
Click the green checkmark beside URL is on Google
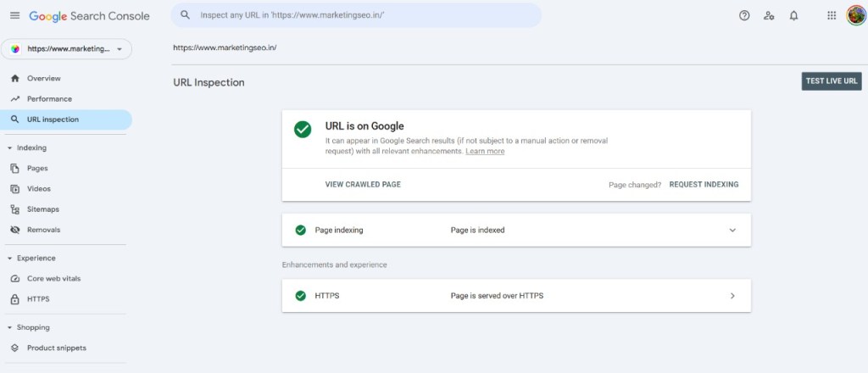click(x=303, y=130)
